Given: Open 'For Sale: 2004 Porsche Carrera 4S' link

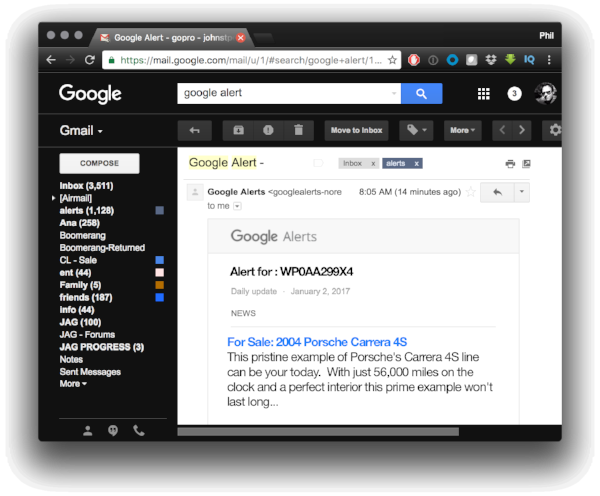Looking at the screenshot, I should pos(317,342).
